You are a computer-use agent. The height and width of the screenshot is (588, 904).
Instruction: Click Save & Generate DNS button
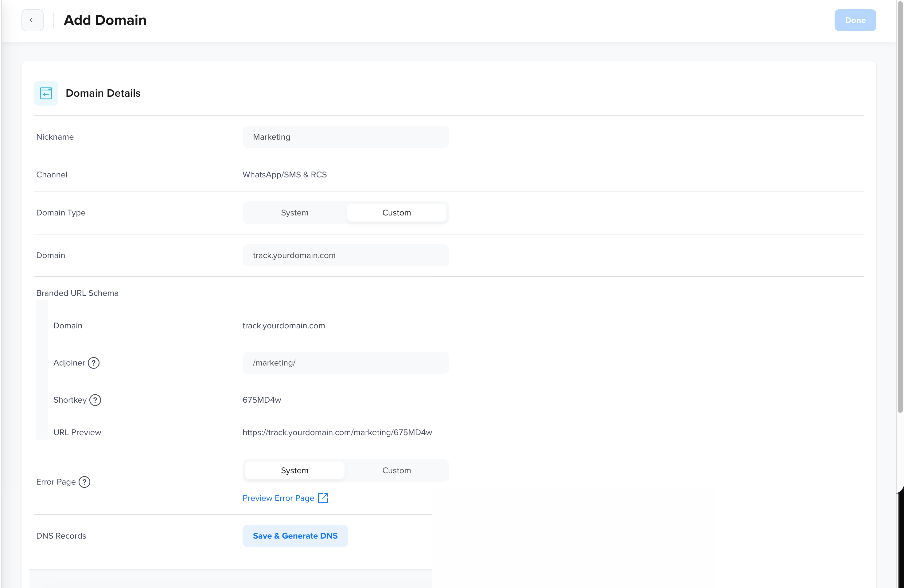click(295, 536)
